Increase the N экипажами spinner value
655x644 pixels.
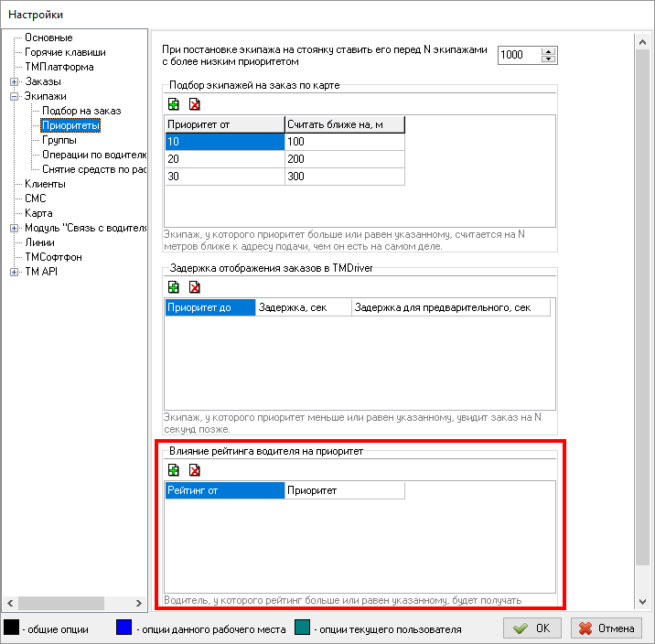pyautogui.click(x=548, y=51)
